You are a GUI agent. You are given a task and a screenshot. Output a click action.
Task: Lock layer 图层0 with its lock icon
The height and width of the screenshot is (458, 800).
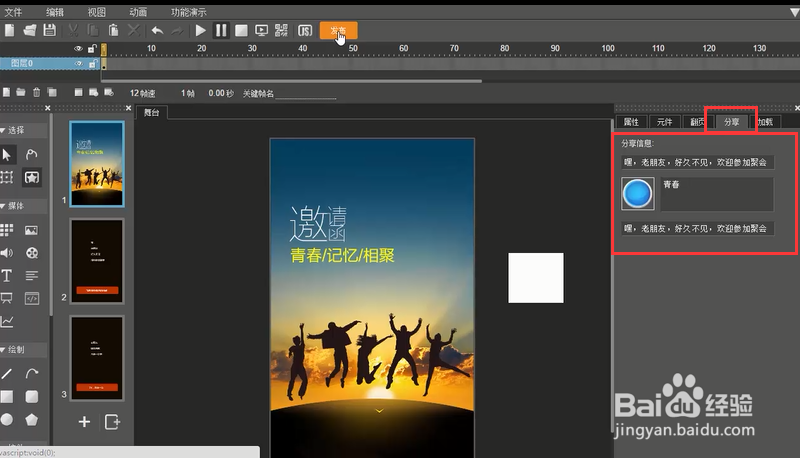tap(93, 64)
